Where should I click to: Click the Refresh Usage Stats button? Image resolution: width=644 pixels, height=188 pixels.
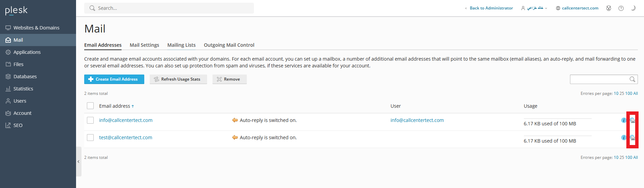pos(178,79)
